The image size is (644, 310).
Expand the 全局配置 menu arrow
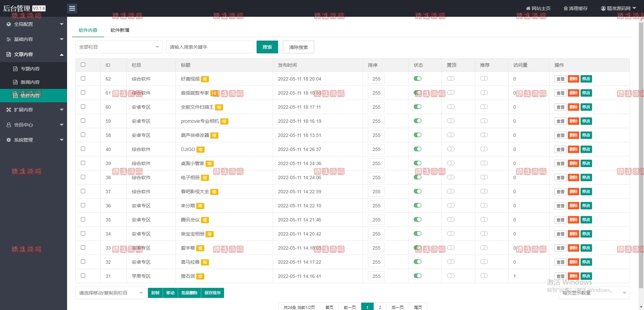coord(62,24)
